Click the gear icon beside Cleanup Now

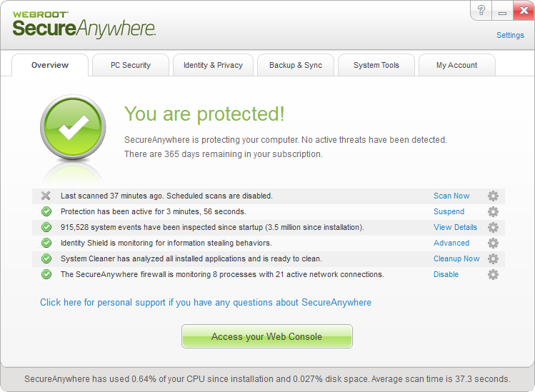(x=493, y=258)
